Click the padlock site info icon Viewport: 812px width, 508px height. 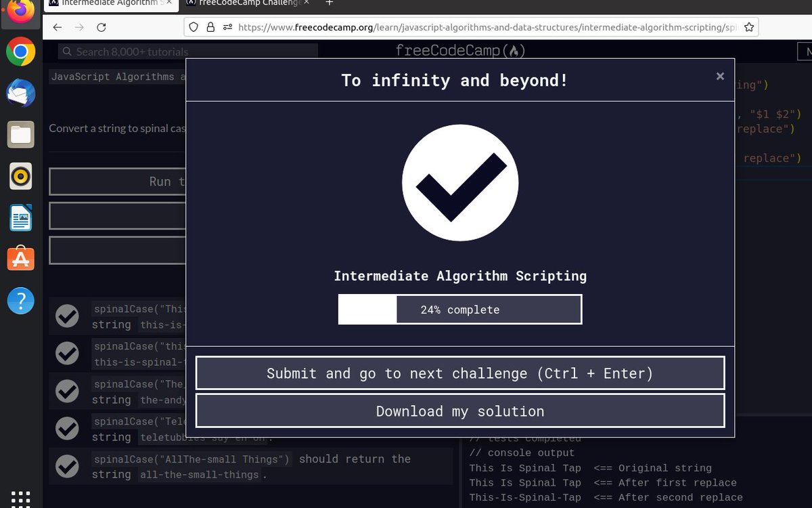[x=210, y=27]
